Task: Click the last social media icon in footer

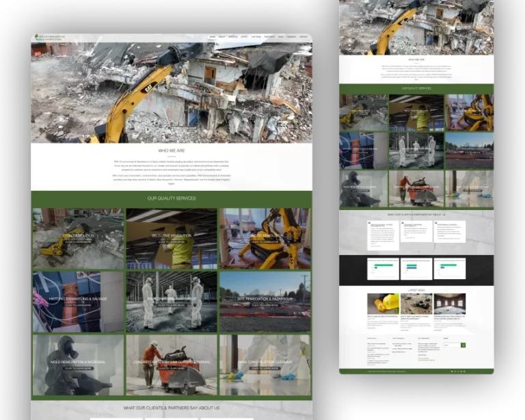Action: pos(465,371)
